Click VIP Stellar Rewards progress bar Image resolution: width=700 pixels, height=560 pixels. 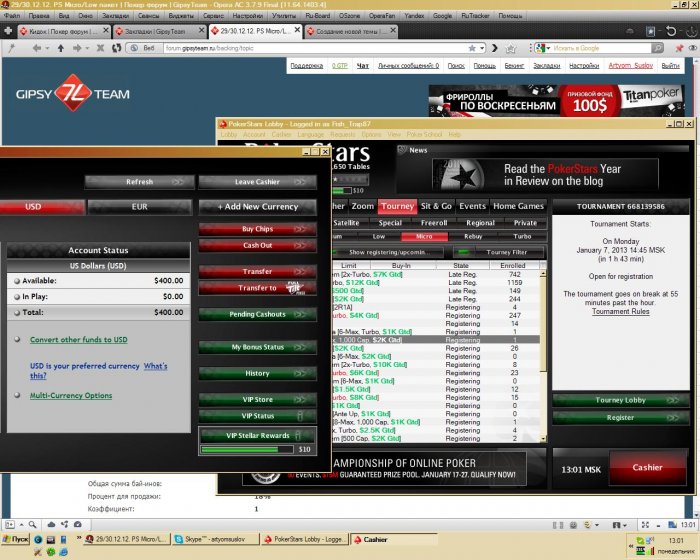pyautogui.click(x=247, y=449)
